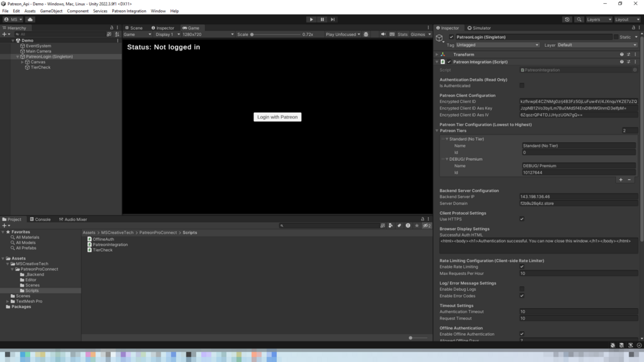Open the Gizmos dropdown arrow

[x=429, y=35]
